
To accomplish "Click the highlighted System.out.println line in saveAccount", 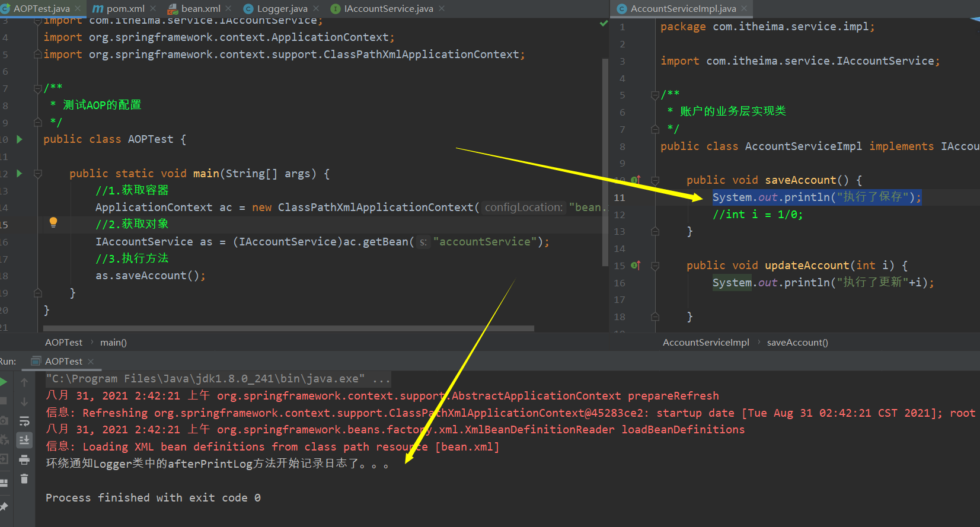I will [817, 197].
